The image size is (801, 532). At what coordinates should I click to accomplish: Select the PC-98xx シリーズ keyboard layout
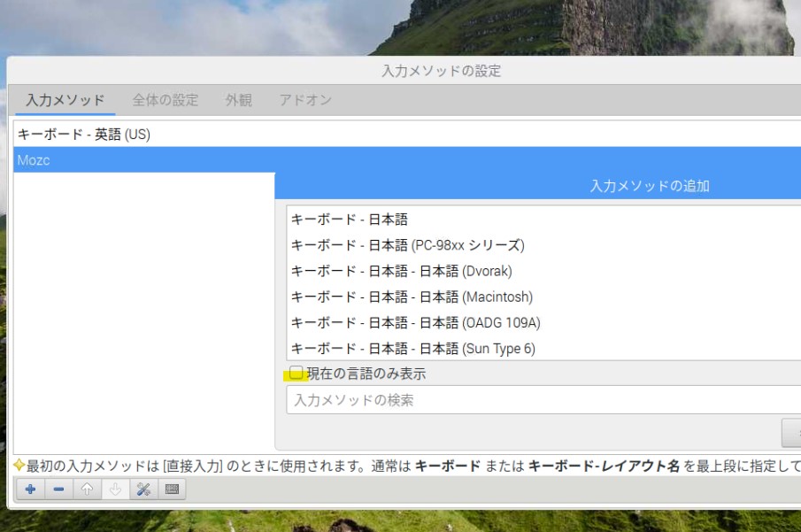click(408, 245)
